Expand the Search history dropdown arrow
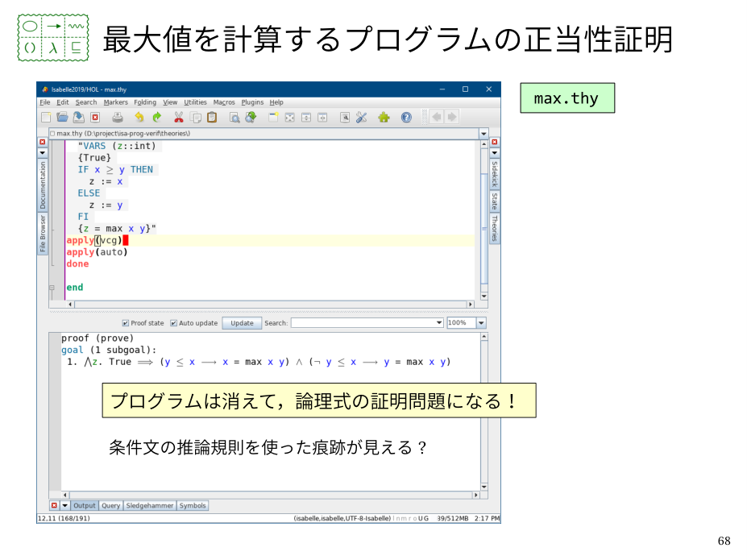747x560 pixels. pos(439,323)
